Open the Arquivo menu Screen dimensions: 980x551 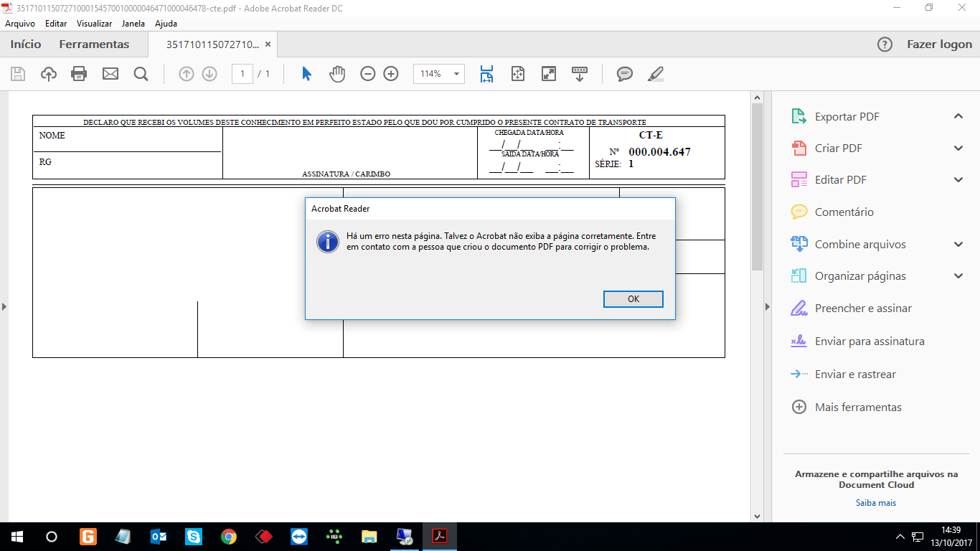20,24
